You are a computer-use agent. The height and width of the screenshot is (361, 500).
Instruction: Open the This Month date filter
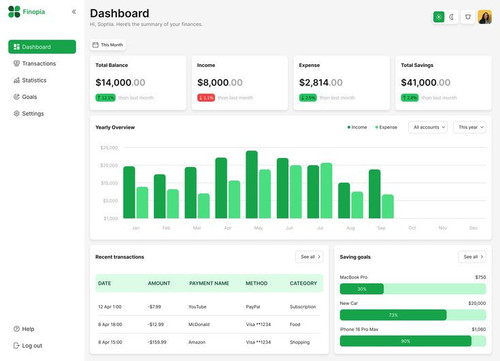coord(108,45)
